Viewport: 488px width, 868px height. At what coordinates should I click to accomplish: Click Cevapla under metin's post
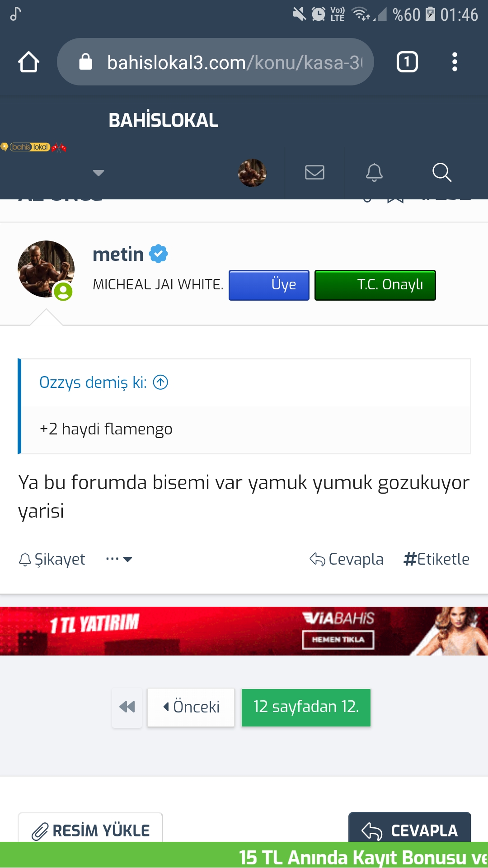tap(347, 559)
